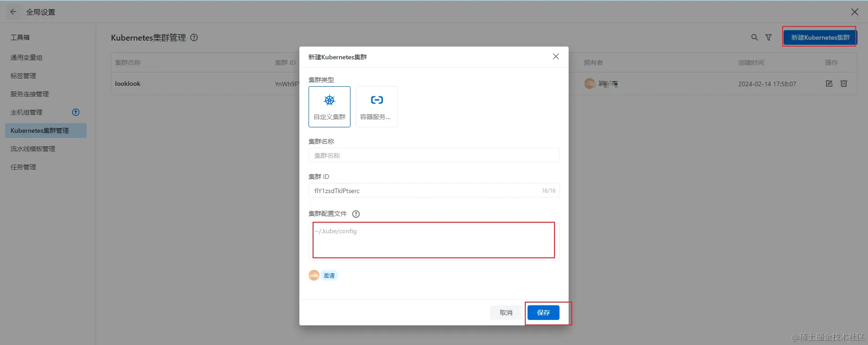Viewport: 868px width, 345px height.
Task: Open search in the cluster list toolbar
Action: (754, 37)
